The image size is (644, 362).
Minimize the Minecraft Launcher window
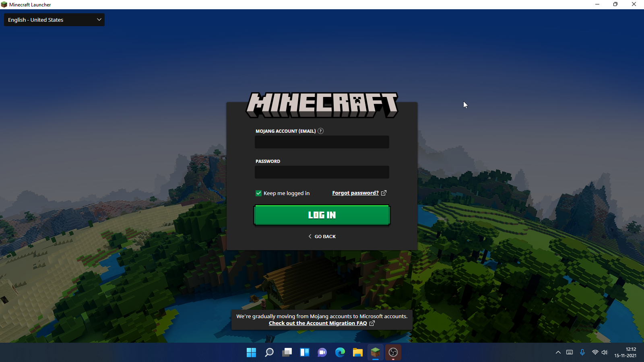(597, 4)
